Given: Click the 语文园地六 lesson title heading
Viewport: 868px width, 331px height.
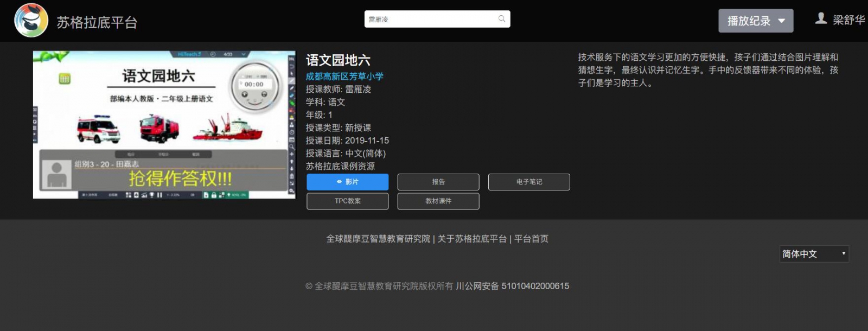Looking at the screenshot, I should (338, 60).
